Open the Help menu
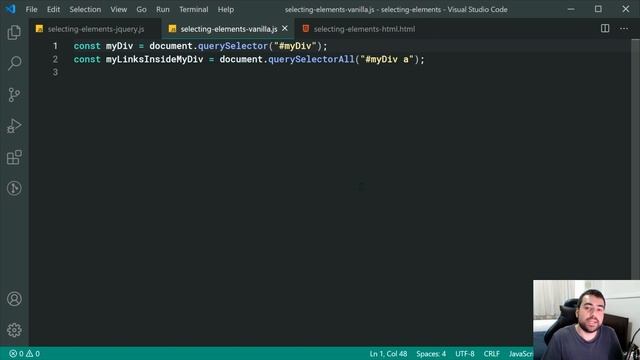This screenshot has width=640, height=360. click(x=225, y=9)
